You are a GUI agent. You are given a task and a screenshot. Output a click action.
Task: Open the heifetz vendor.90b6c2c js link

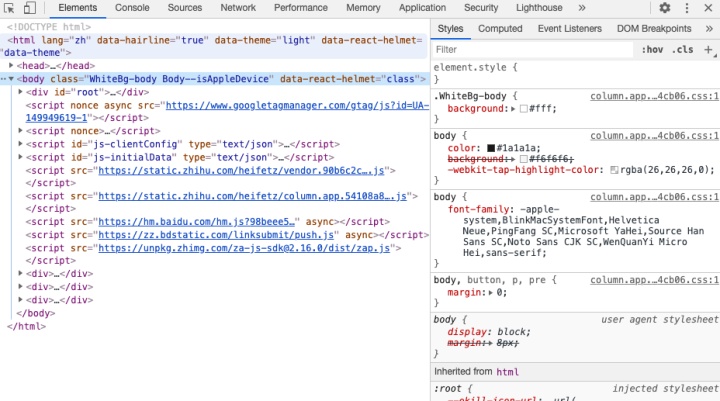[x=241, y=170]
